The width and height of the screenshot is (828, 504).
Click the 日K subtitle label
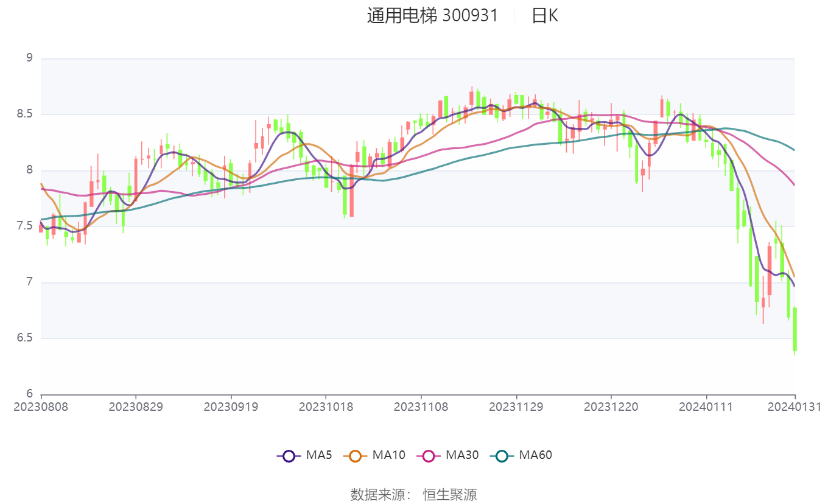pyautogui.click(x=544, y=16)
